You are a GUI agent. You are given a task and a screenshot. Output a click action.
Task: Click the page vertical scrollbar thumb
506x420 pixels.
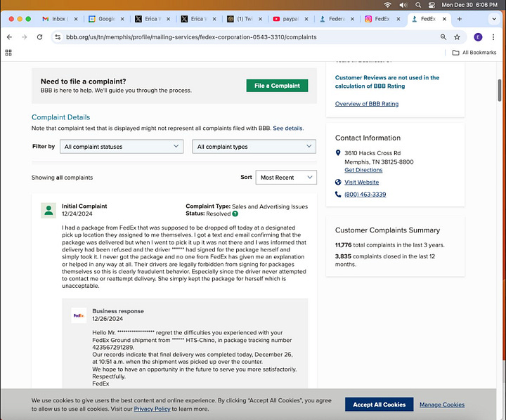click(500, 91)
